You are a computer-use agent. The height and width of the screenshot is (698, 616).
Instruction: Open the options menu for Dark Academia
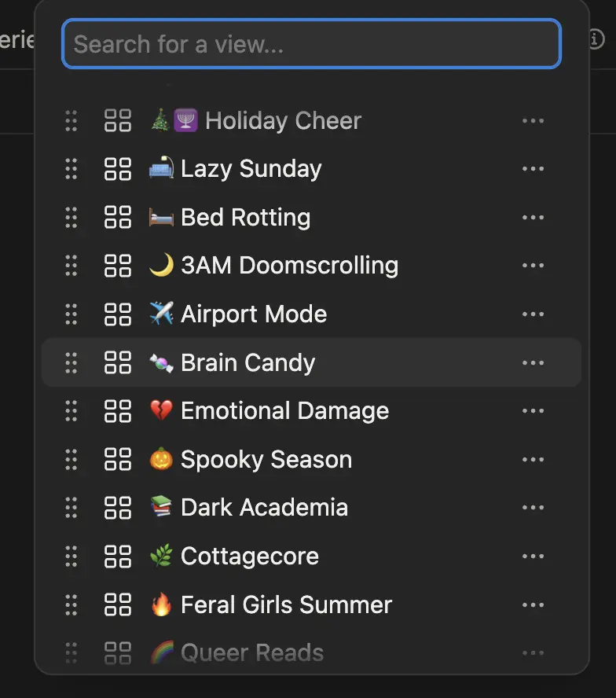[533, 507]
